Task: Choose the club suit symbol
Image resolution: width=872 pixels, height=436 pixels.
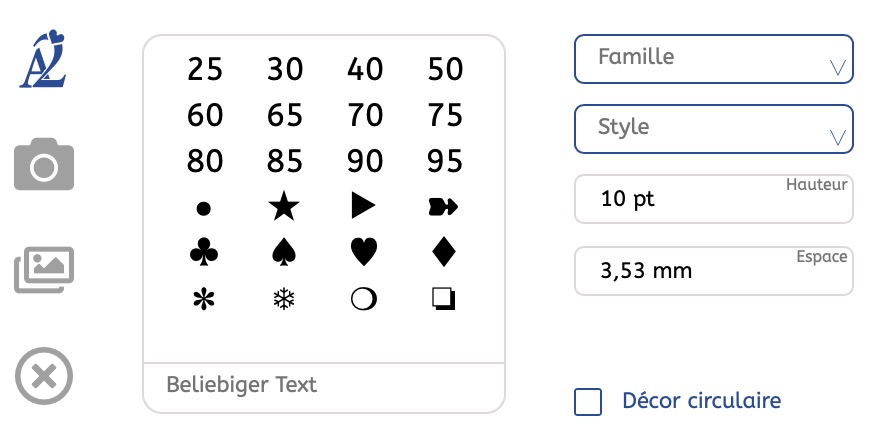Action: tap(204, 253)
